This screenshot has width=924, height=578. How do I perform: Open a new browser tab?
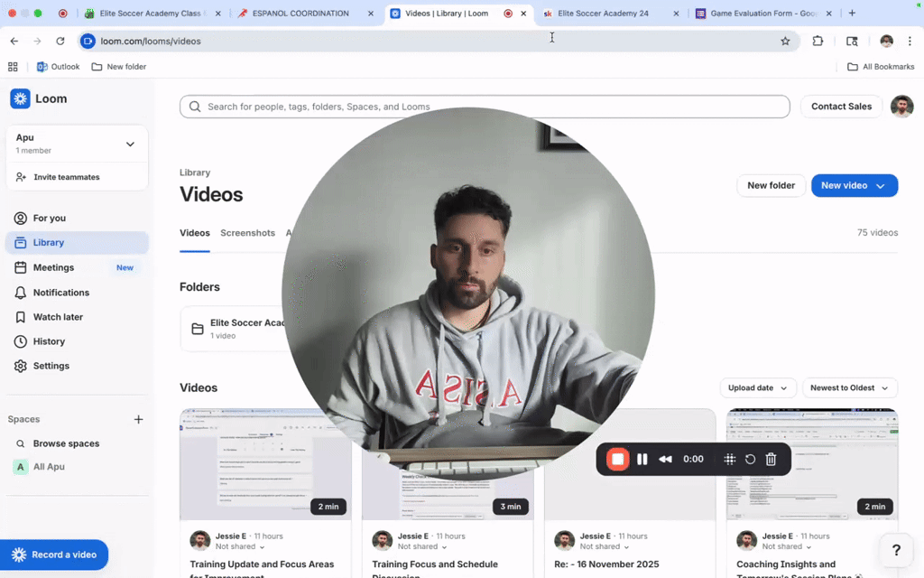[x=852, y=13]
